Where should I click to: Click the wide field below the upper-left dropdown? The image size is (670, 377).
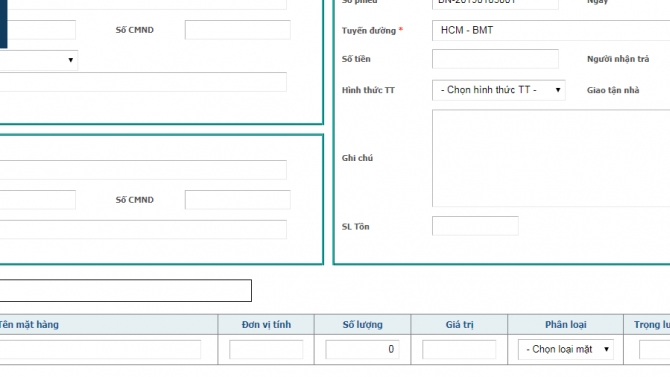point(143,82)
